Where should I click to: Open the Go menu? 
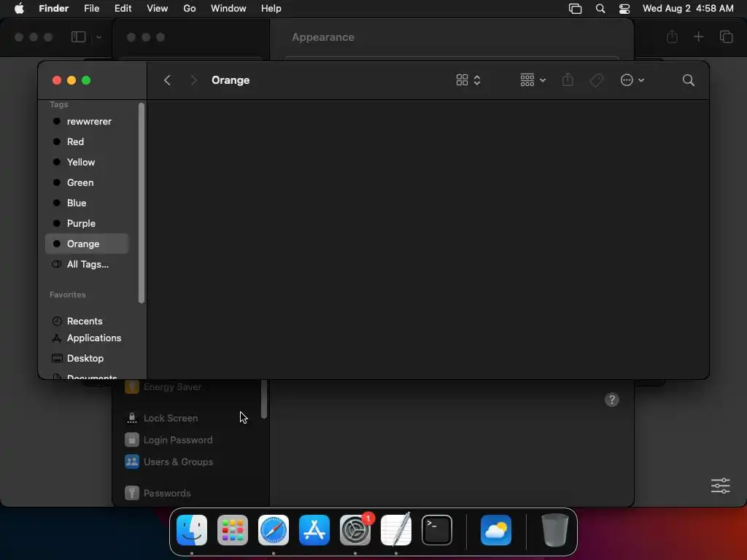coord(190,9)
